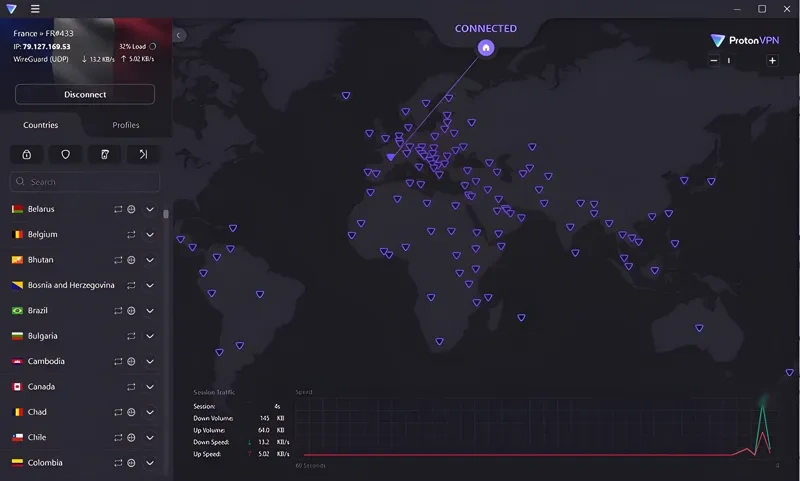The height and width of the screenshot is (481, 800).
Task: Click the map zoom slider handle
Action: [729, 61]
